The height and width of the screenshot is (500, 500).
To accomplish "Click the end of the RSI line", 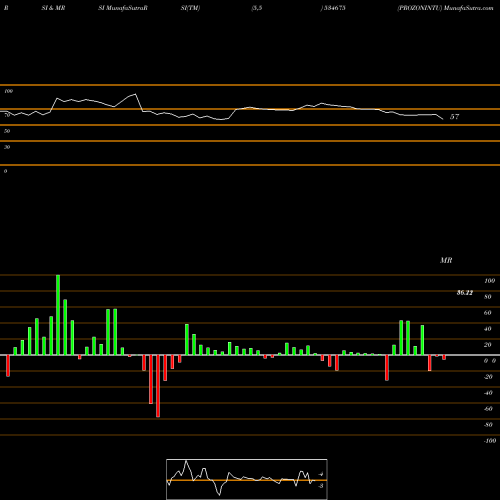I will [x=443, y=119].
